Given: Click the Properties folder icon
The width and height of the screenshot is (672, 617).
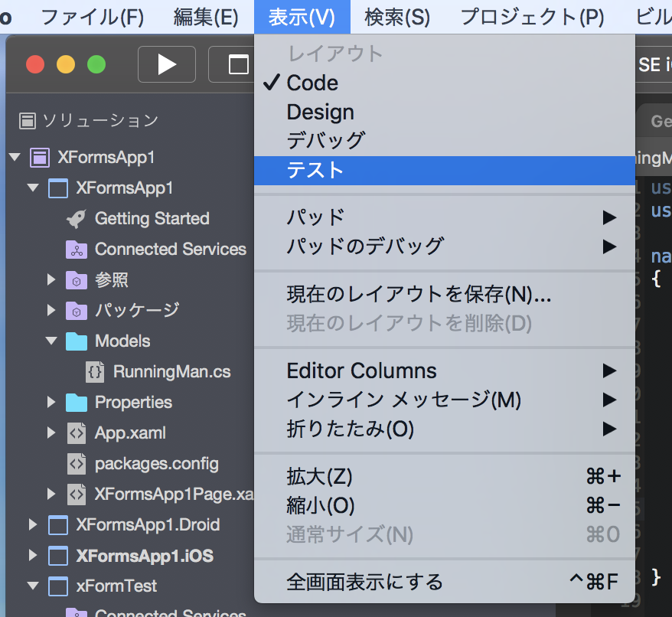Looking at the screenshot, I should pos(77,403).
